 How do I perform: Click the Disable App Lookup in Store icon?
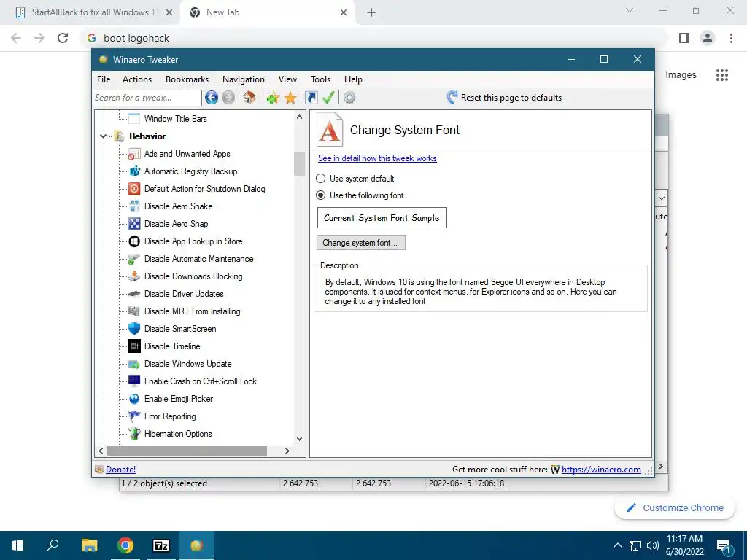pyautogui.click(x=134, y=241)
